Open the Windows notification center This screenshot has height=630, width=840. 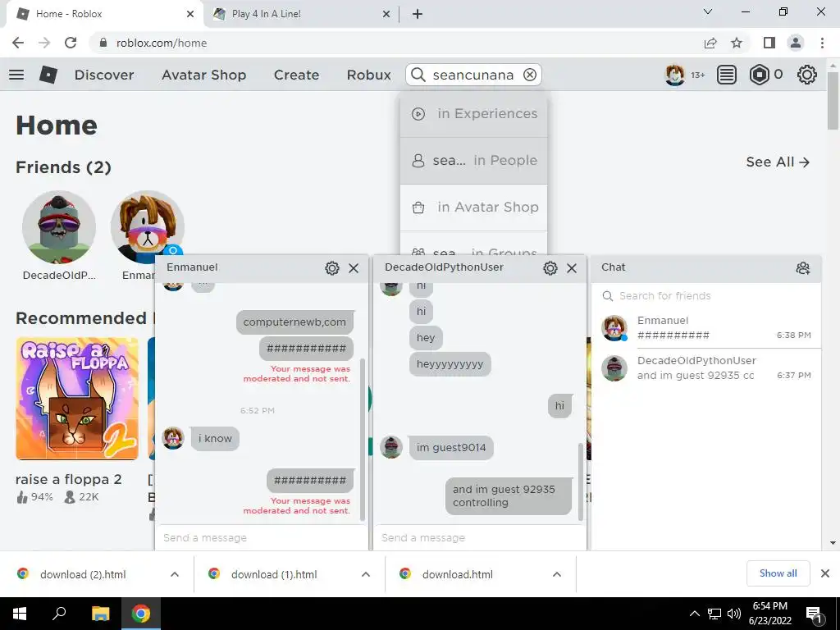coord(815,615)
